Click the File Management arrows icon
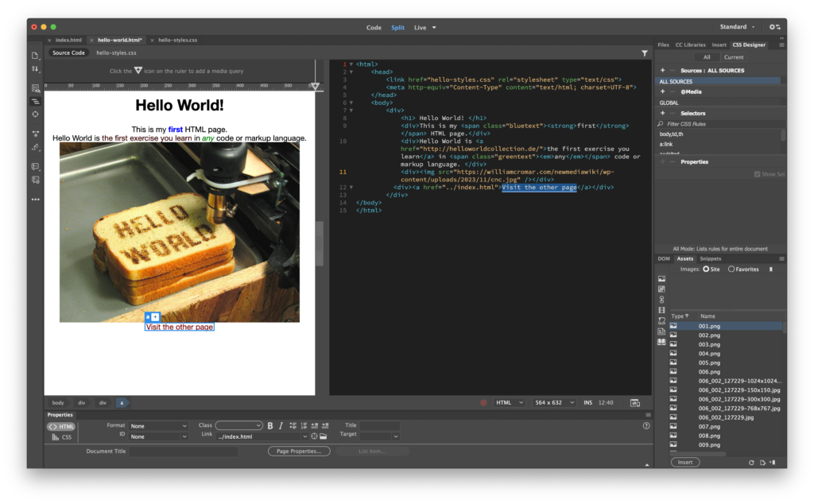This screenshot has width=814, height=504. click(35, 69)
